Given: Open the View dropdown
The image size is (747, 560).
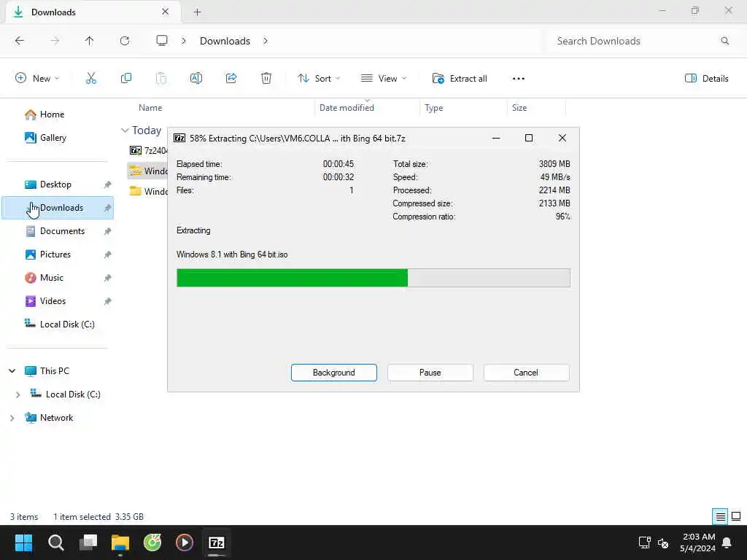Looking at the screenshot, I should click(x=384, y=79).
